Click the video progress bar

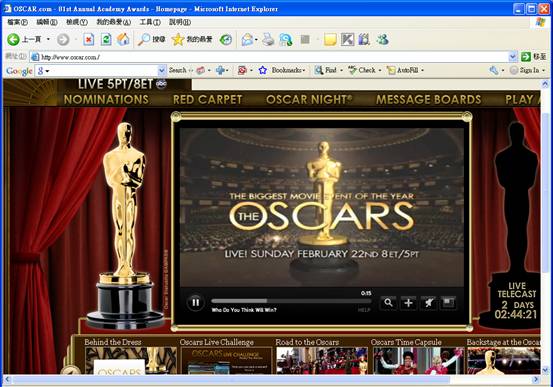[291, 301]
